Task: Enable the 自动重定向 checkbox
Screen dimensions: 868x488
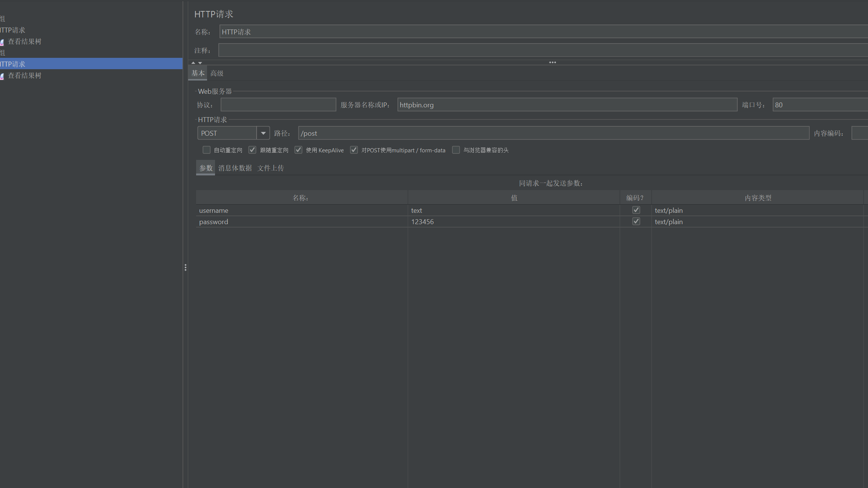Action: 206,150
